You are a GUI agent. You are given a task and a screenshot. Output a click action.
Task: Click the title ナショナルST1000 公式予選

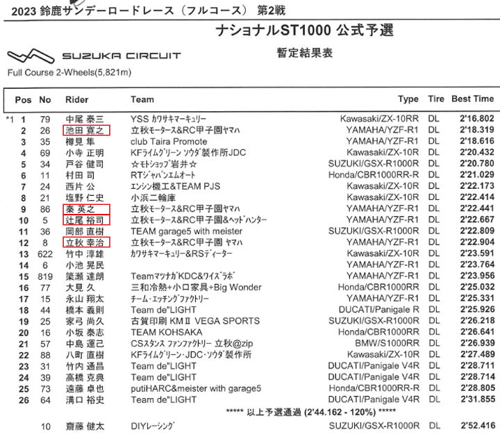click(305, 31)
